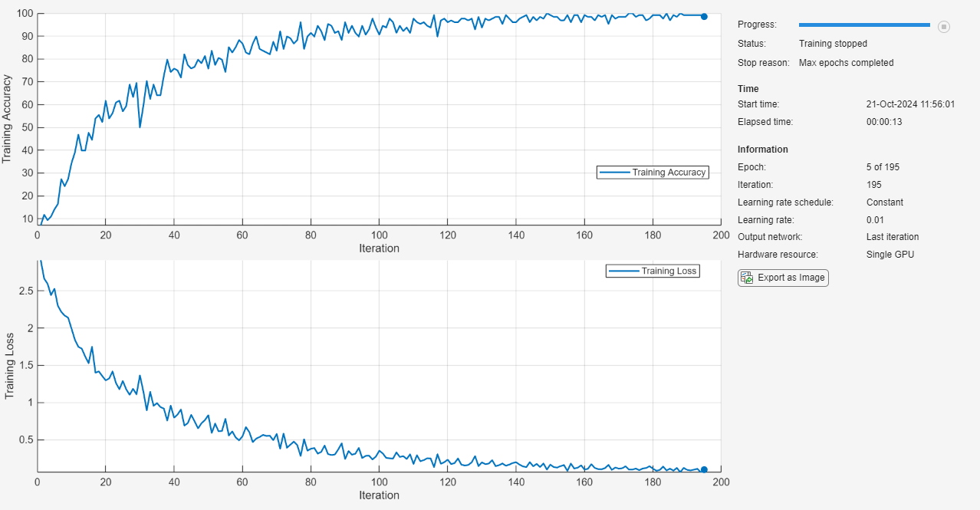This screenshot has width=980, height=510.
Task: Click the blue training progress bar
Action: click(864, 25)
